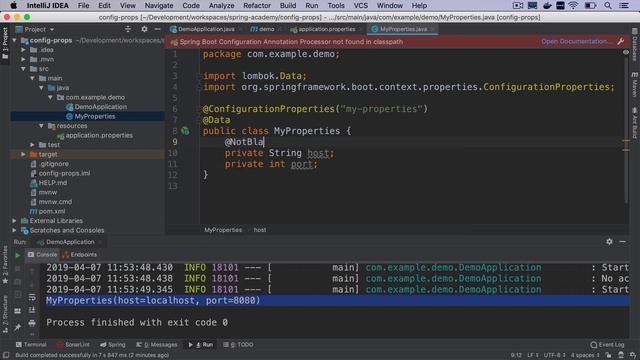The width and height of the screenshot is (640, 360).
Task: Click the print icon in the run console
Action: (x=32, y=323)
